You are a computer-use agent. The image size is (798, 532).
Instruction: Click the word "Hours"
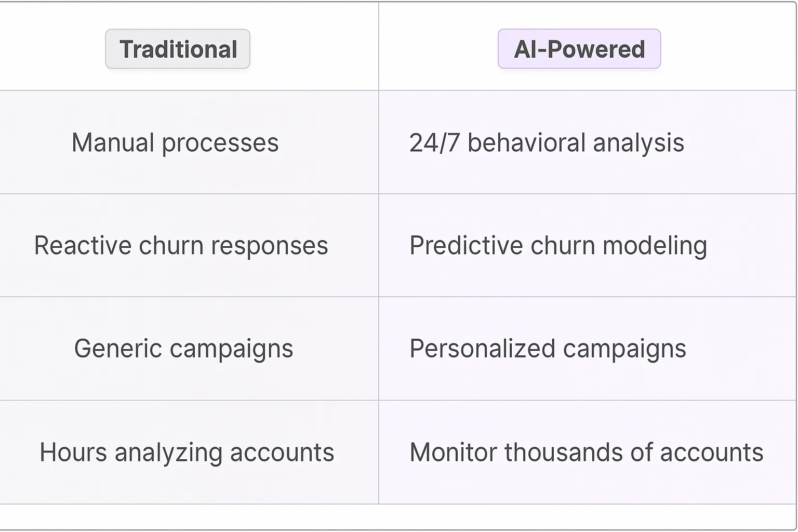[73, 453]
